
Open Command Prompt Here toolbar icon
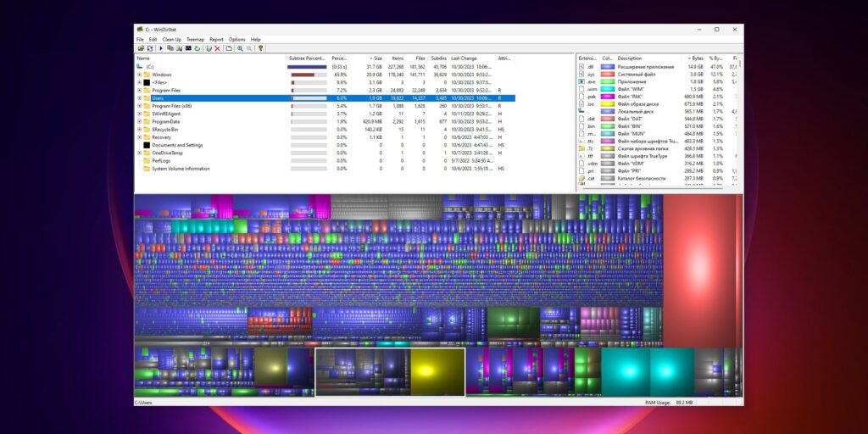pyautogui.click(x=188, y=48)
